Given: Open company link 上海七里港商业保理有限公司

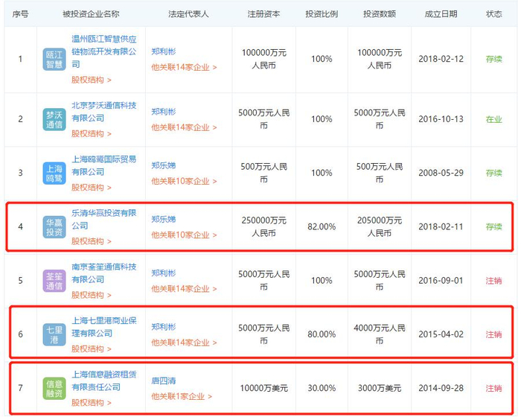Looking at the screenshot, I should pos(104,327).
